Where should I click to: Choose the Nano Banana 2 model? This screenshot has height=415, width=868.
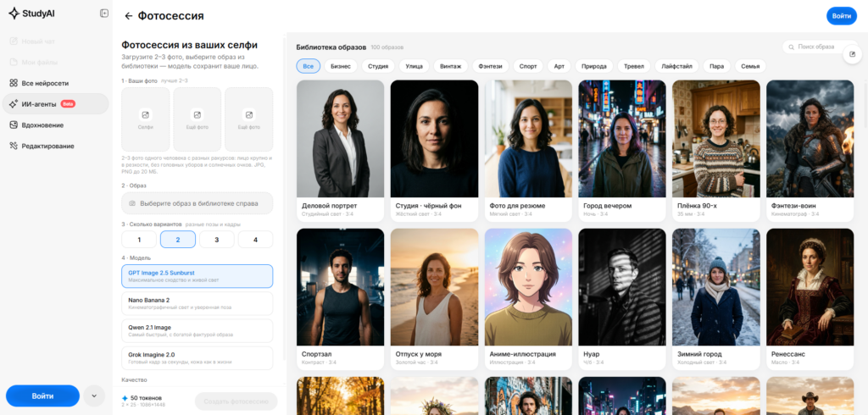(197, 303)
